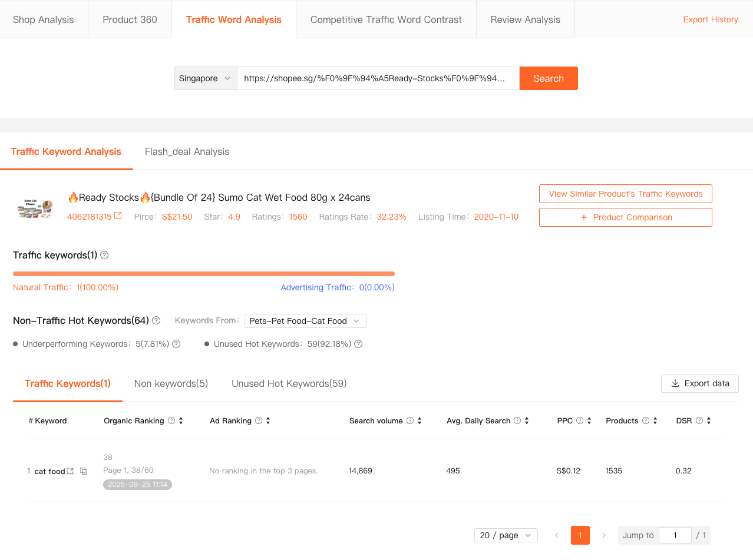Image resolution: width=753 pixels, height=560 pixels.
Task: Click help icon beside Unused Hot Keywords stat
Action: tap(358, 344)
